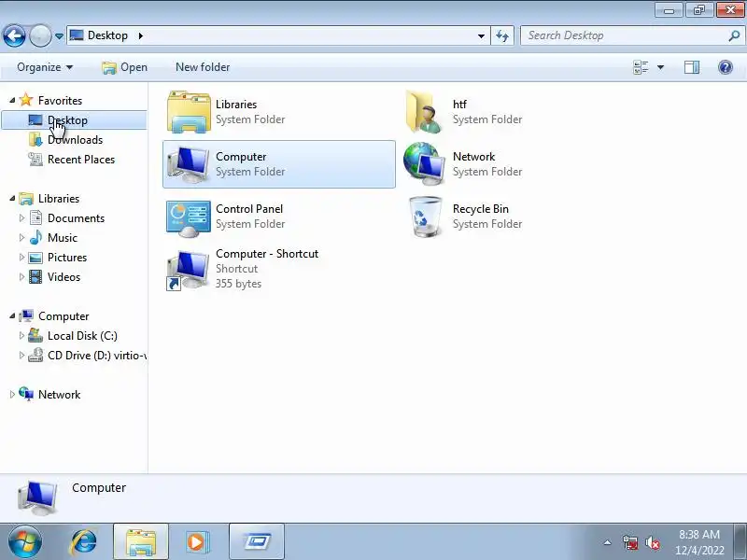This screenshot has width=747, height=560.
Task: Select the Videos library icon
Action: pyautogui.click(x=35, y=276)
